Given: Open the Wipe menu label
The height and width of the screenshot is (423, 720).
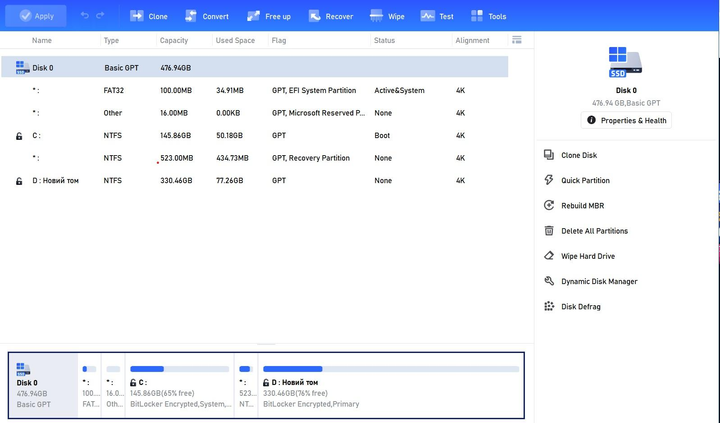Looking at the screenshot, I should pyautogui.click(x=396, y=17).
